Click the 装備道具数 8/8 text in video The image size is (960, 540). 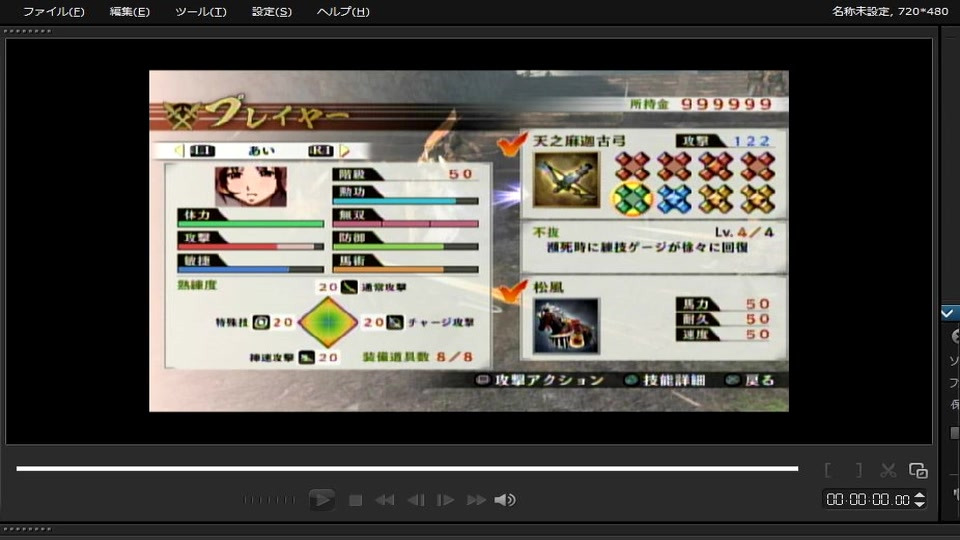[x=418, y=357]
